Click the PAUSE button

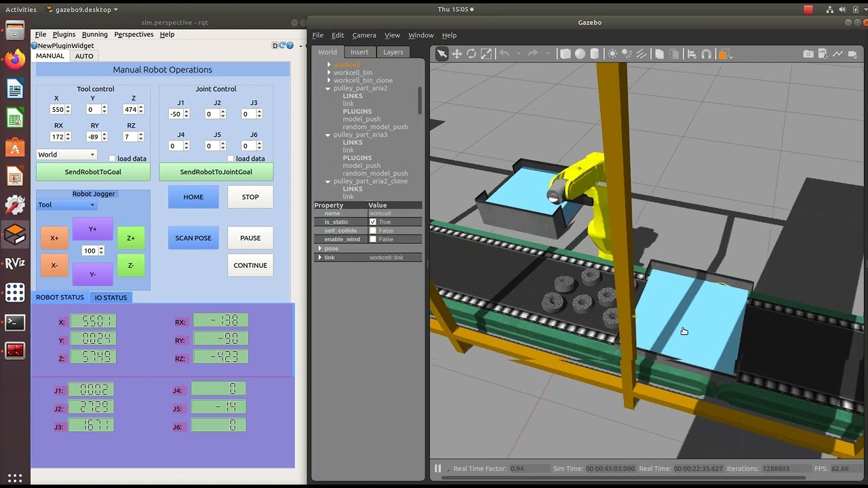[x=250, y=238]
